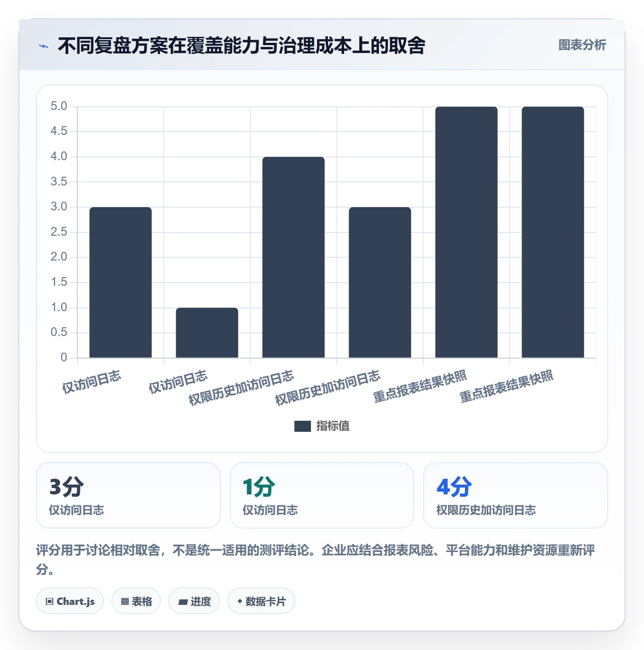Click the lightning icon beside the title
The height and width of the screenshot is (650, 644).
(44, 46)
